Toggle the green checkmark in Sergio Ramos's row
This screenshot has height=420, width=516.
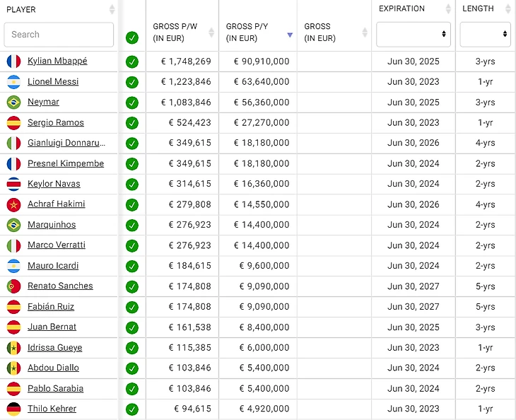131,123
